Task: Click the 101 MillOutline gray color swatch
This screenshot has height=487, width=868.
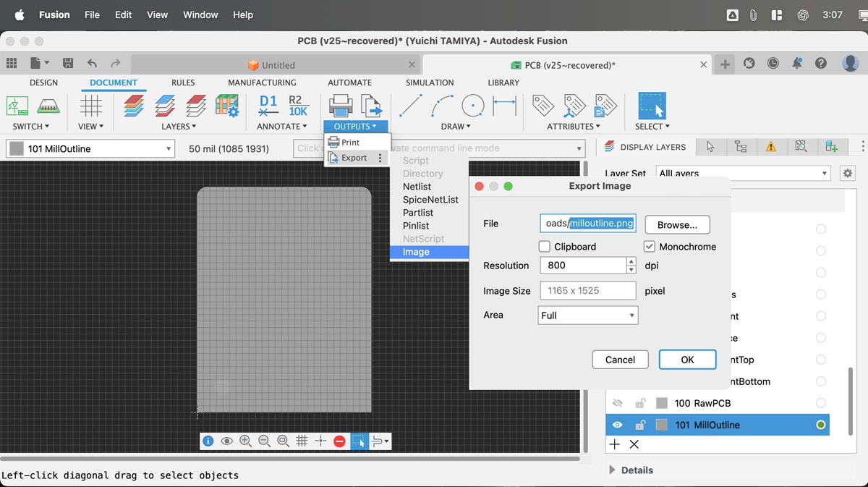Action: coord(661,425)
